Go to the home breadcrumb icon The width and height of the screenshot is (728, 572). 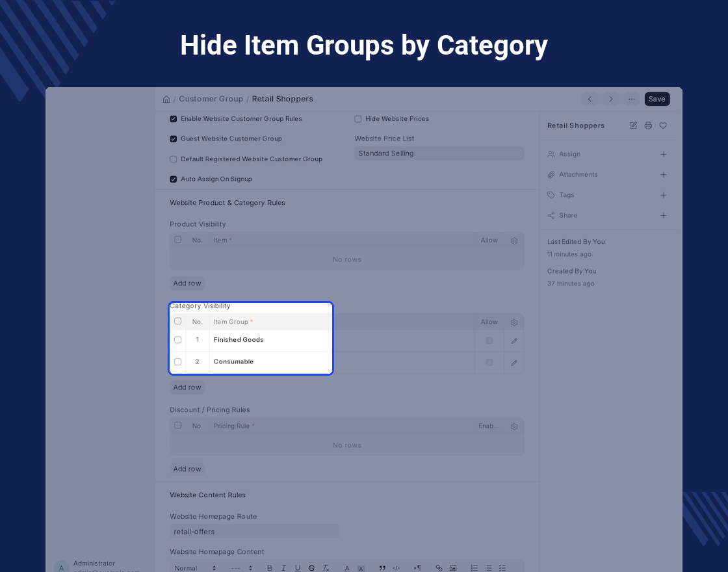pyautogui.click(x=166, y=99)
